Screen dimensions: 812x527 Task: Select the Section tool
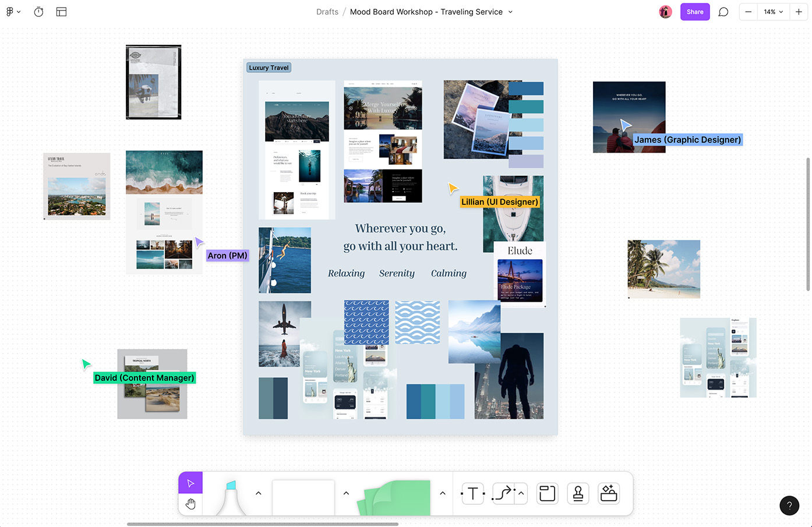(547, 494)
